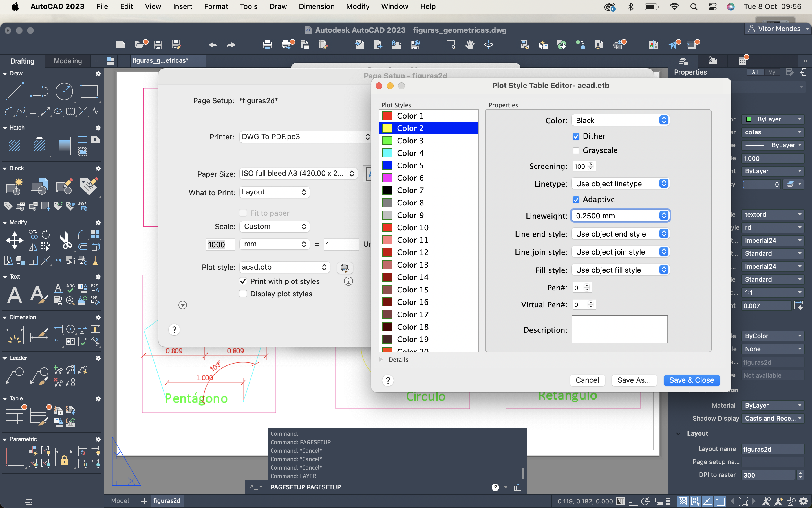The width and height of the screenshot is (812, 508).
Task: Expand the Details disclosure triangle
Action: (x=381, y=360)
